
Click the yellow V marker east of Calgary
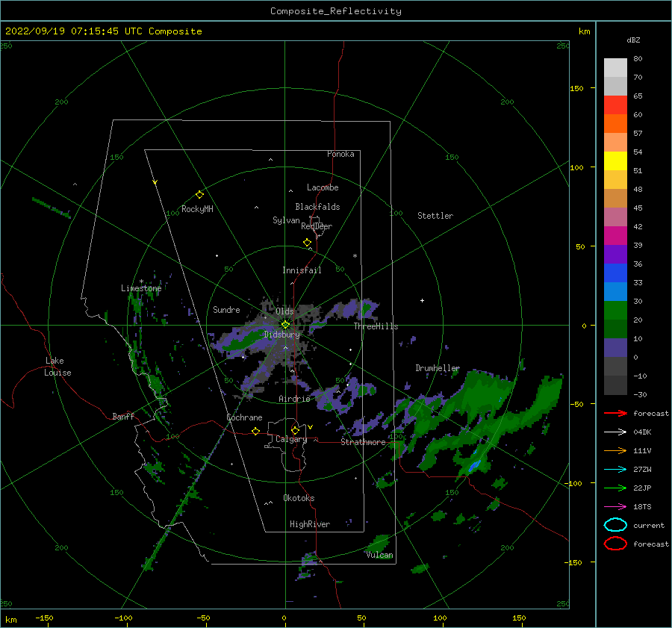pos(310,427)
